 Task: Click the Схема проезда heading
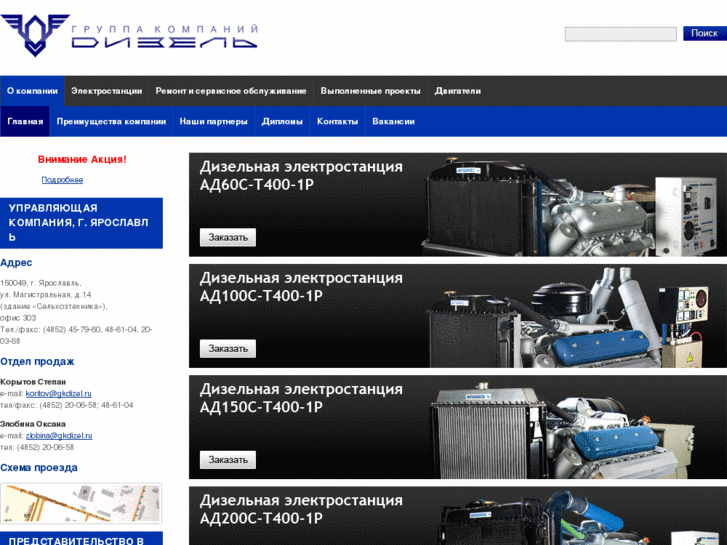38,468
